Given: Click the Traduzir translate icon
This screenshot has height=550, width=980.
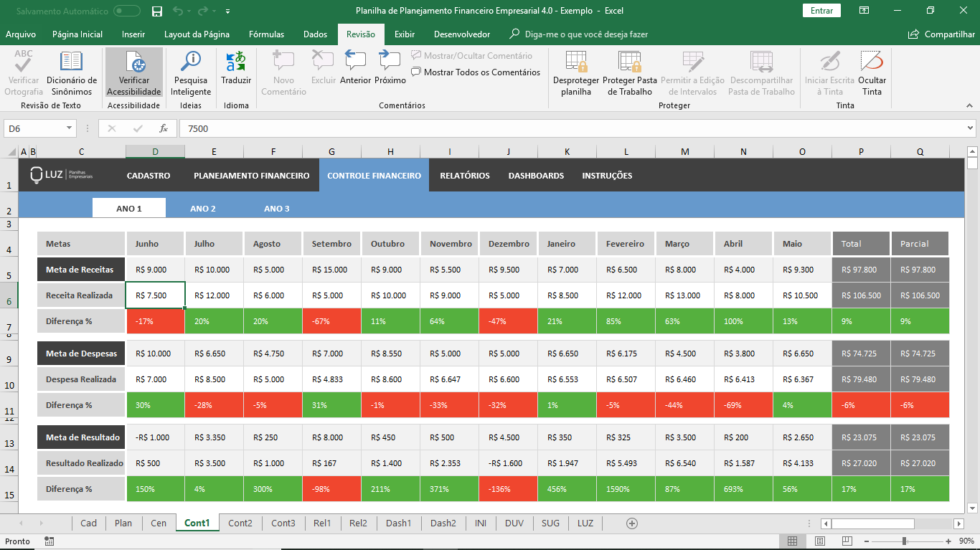Looking at the screenshot, I should pos(236,68).
